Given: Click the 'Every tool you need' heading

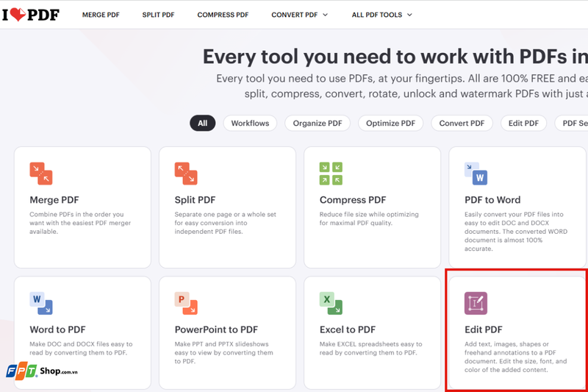Looking at the screenshot, I should tap(395, 57).
